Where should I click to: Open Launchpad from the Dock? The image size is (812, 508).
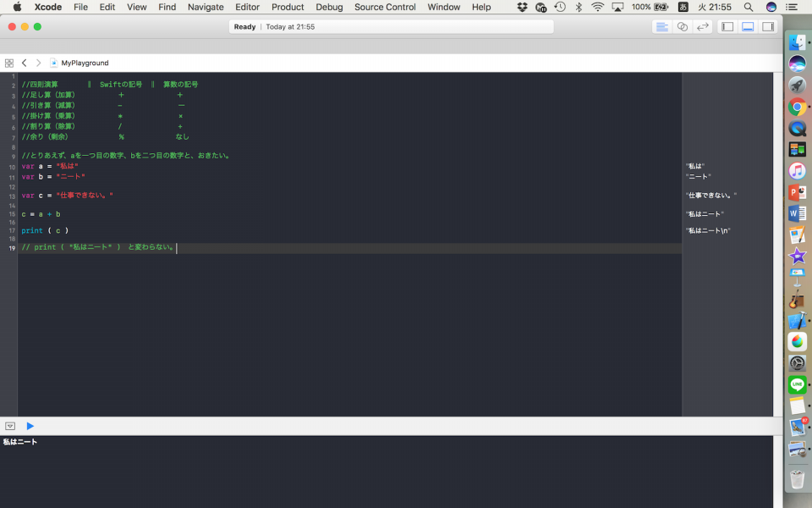(x=797, y=85)
